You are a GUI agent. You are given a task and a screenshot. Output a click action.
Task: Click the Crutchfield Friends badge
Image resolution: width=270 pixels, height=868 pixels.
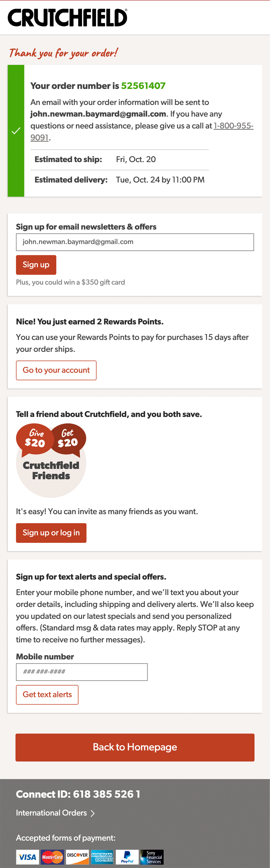[51, 471]
